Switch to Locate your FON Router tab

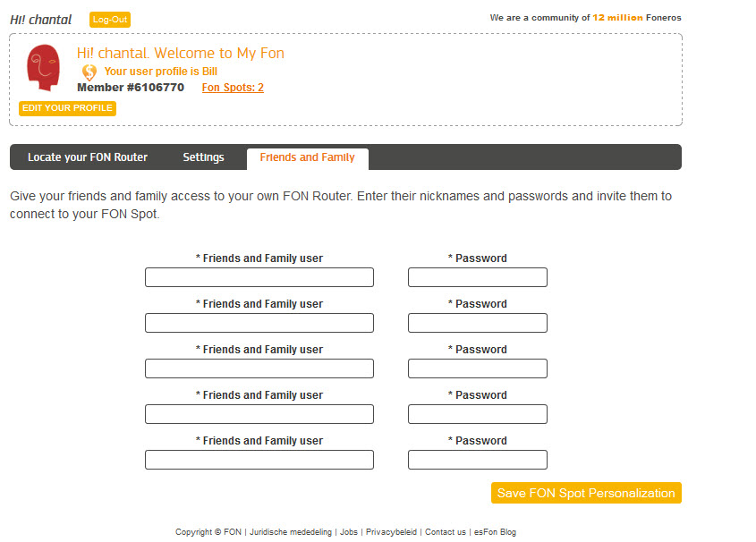pos(88,157)
